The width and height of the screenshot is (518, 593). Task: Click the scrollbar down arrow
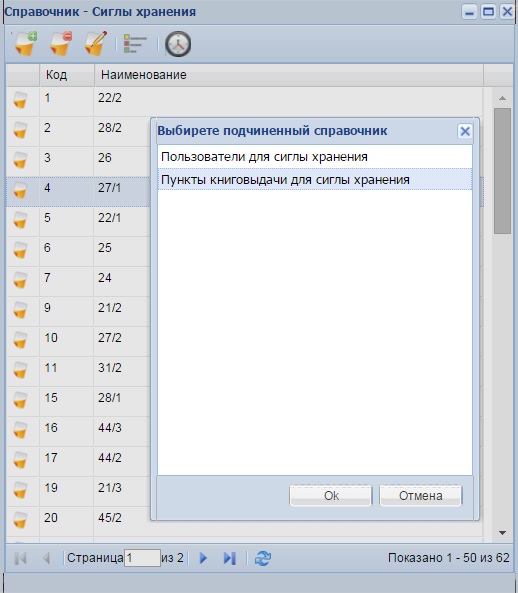(x=502, y=533)
